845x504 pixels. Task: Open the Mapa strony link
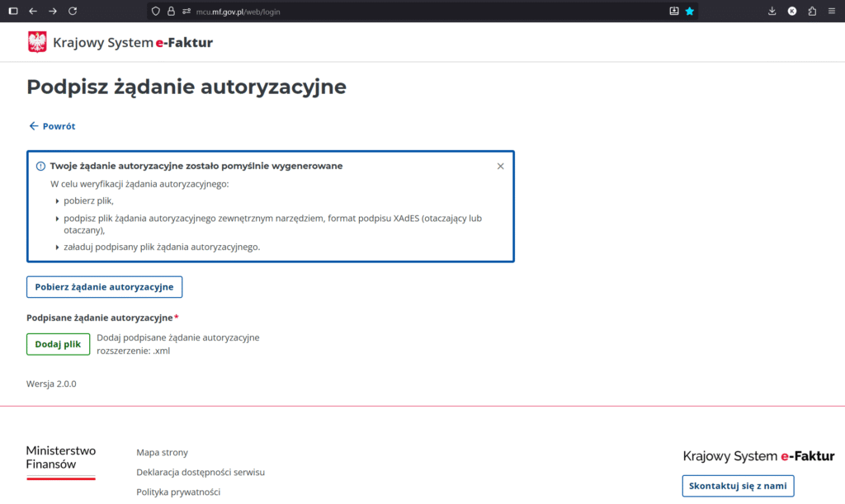pyautogui.click(x=162, y=452)
